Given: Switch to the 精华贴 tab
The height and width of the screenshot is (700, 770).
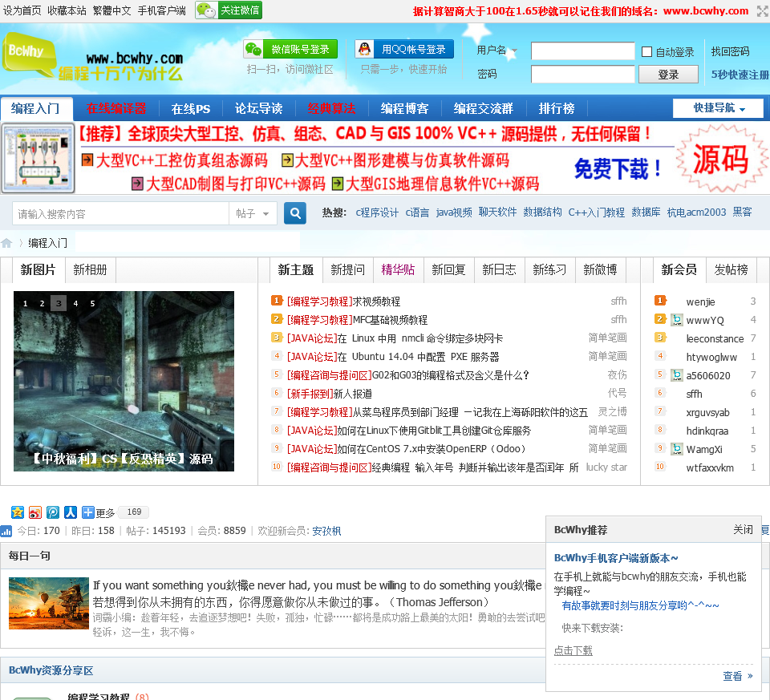Looking at the screenshot, I should (x=398, y=270).
